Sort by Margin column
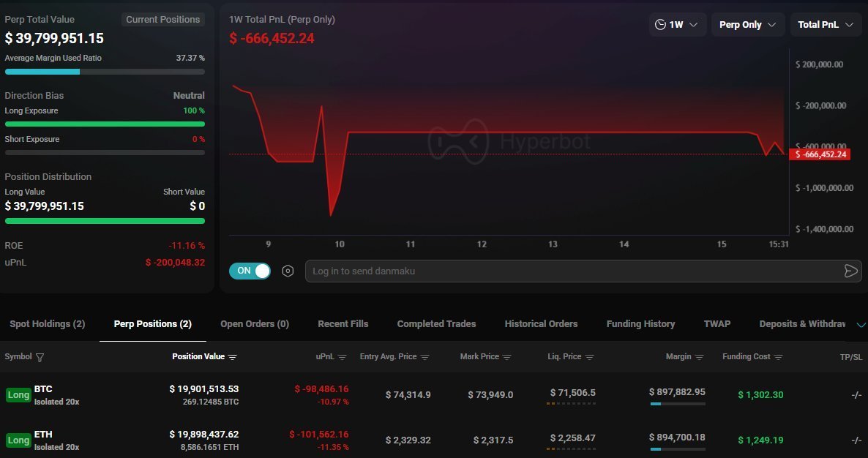Viewport: 868px width, 458px height. tap(700, 357)
